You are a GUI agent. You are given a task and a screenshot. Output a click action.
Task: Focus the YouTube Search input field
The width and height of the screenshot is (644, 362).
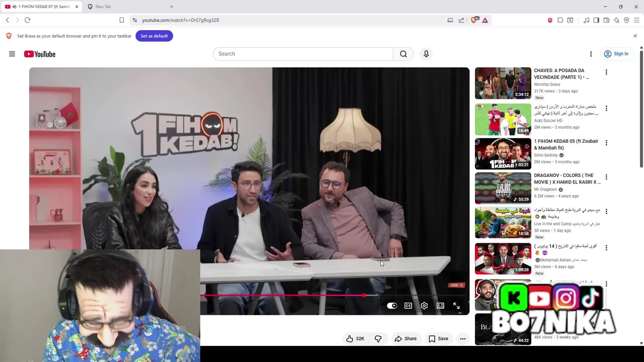(303, 54)
